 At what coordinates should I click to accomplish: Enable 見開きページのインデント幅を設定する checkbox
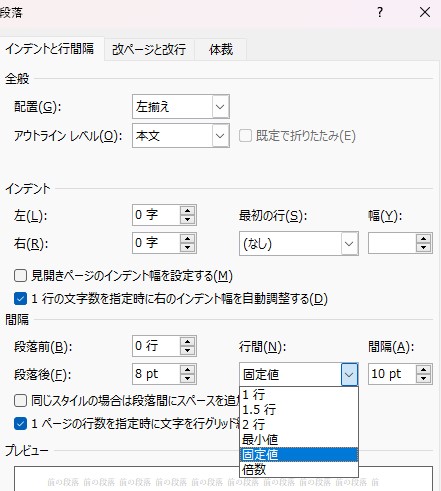[20, 276]
